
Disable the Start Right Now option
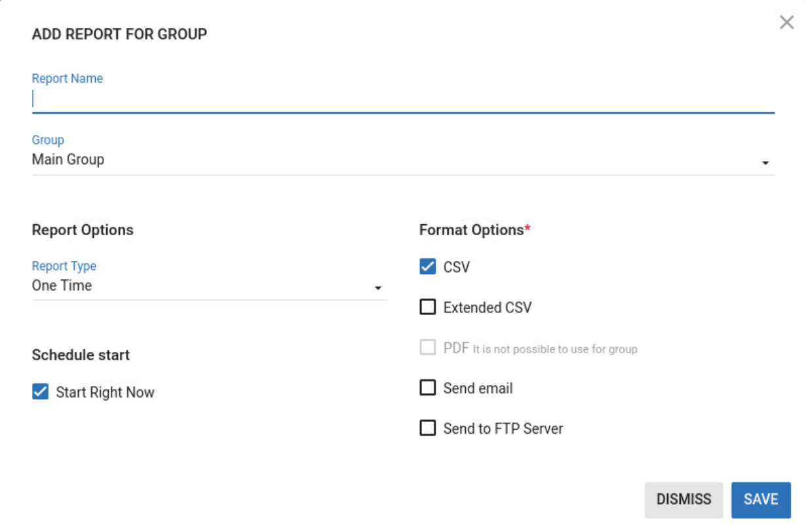click(x=39, y=392)
